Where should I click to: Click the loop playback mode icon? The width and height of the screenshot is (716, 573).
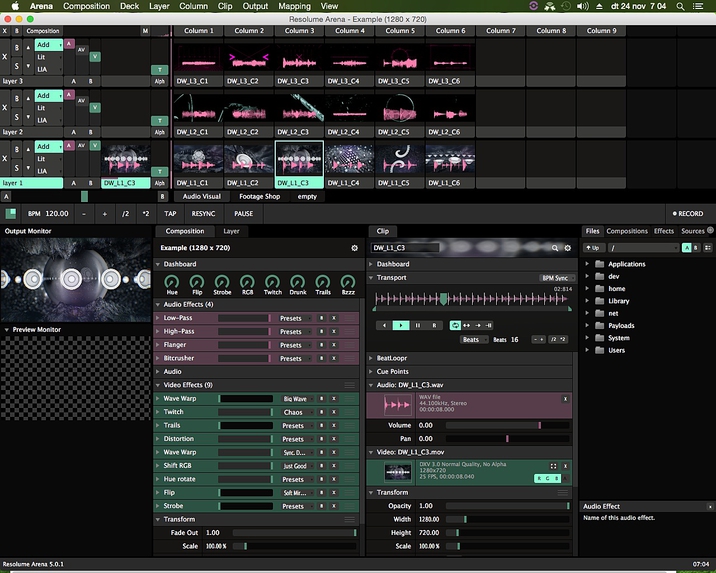click(x=456, y=325)
